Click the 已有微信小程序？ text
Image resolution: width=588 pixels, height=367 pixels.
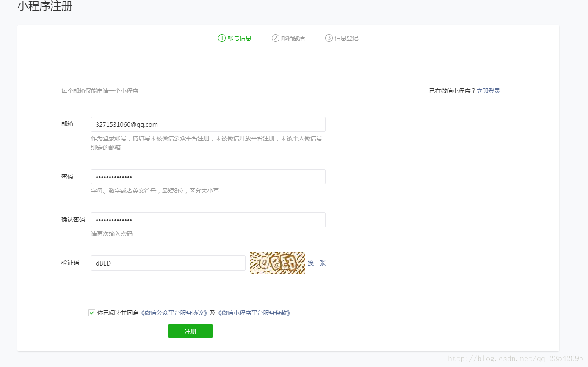453,91
